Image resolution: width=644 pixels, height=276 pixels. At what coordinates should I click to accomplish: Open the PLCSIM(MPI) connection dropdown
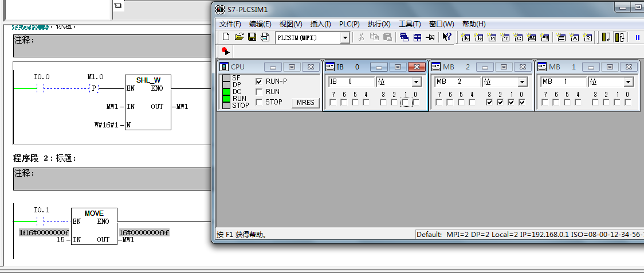point(345,37)
